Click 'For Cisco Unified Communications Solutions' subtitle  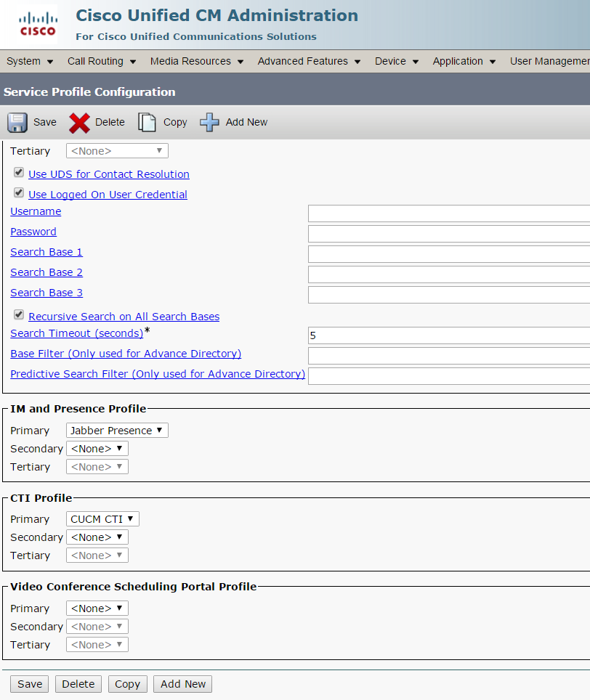click(x=196, y=36)
